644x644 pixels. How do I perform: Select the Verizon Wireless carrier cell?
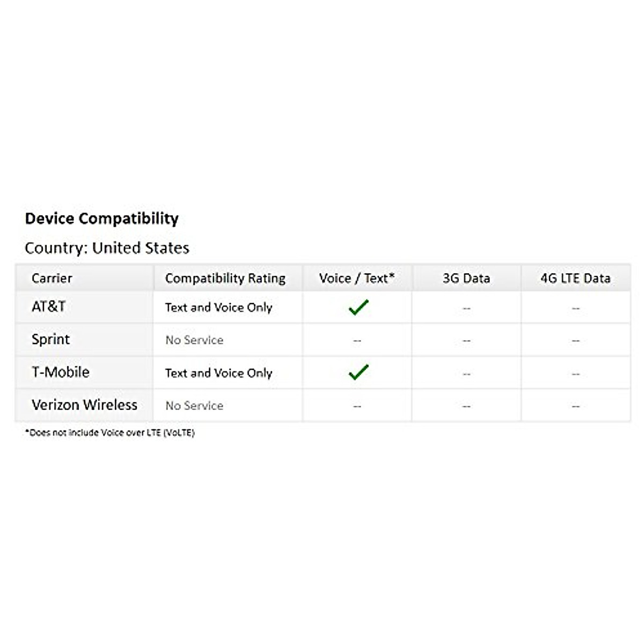[x=84, y=405]
